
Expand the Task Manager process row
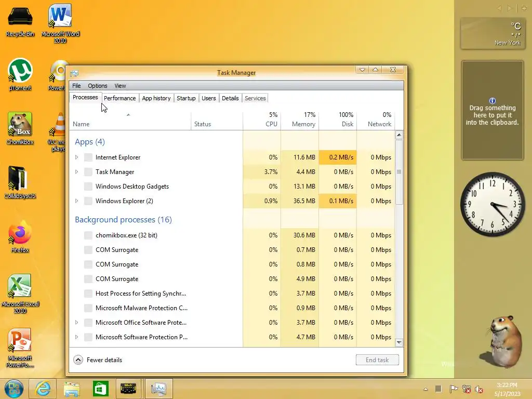(x=77, y=172)
